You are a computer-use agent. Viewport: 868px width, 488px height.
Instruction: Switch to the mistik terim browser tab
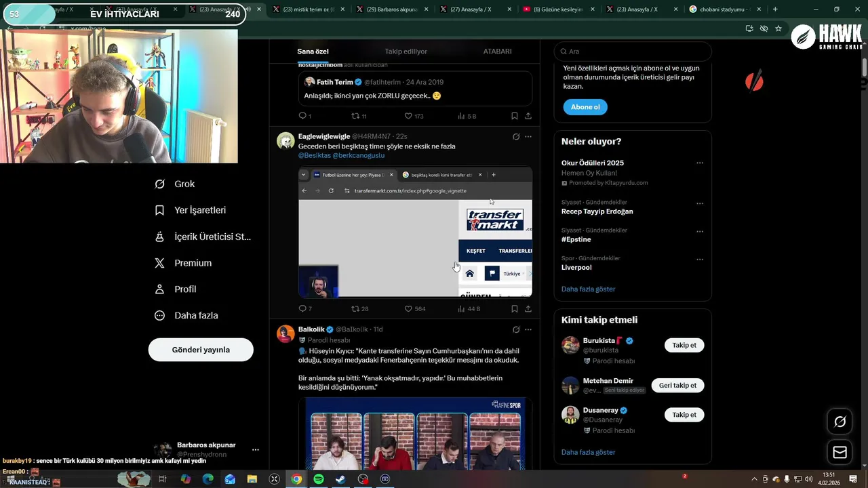tap(309, 9)
